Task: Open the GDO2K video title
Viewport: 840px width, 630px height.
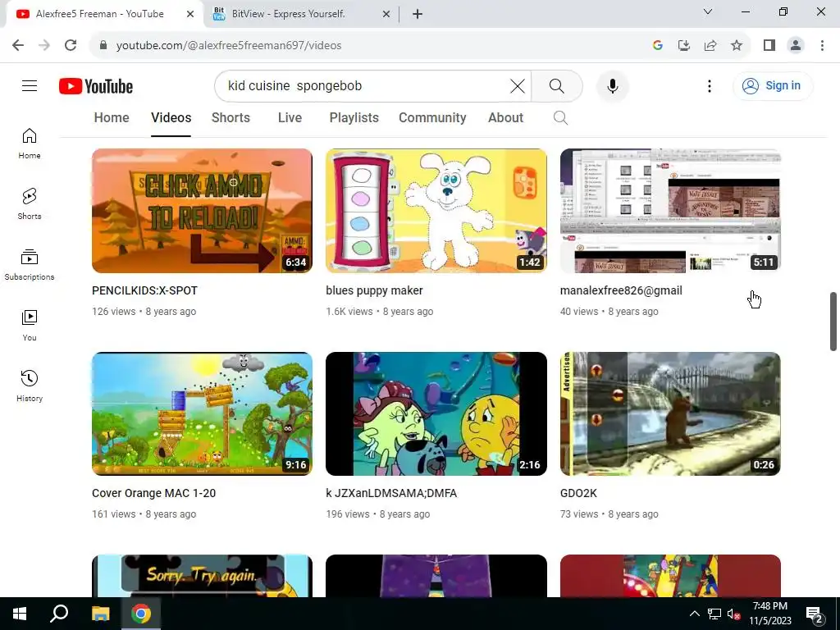Action: point(578,493)
